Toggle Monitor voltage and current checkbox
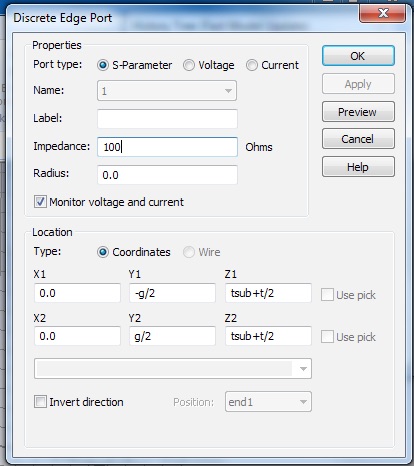 pos(40,202)
